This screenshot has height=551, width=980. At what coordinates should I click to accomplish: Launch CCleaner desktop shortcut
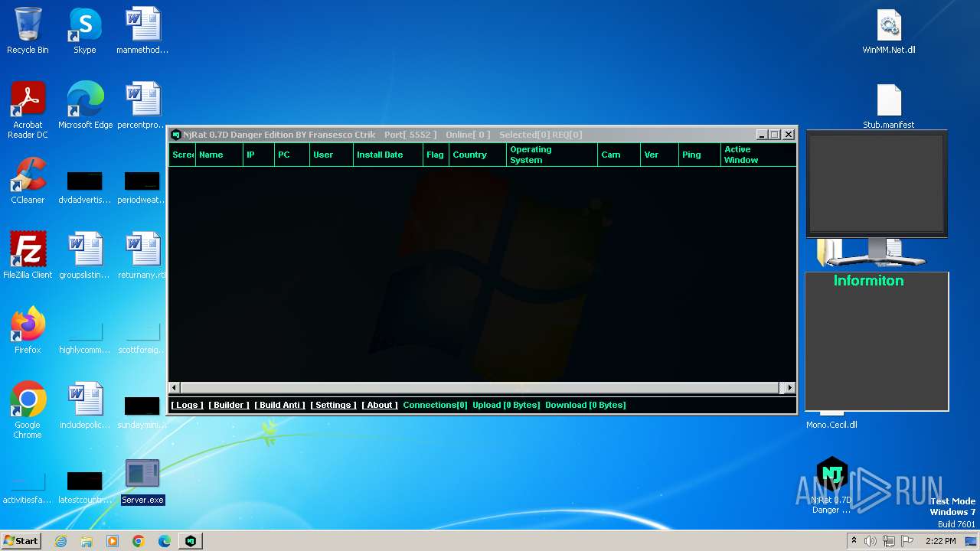28,181
